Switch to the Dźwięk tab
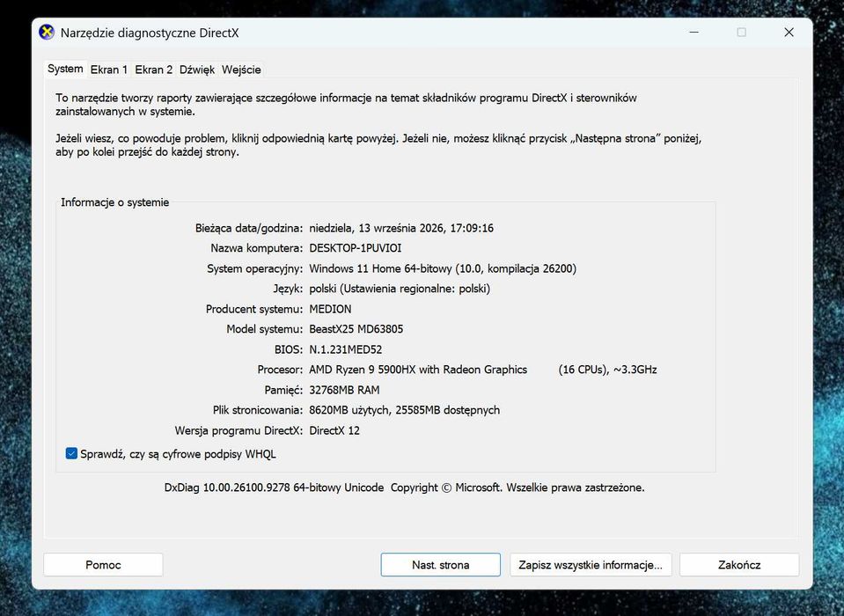 pyautogui.click(x=197, y=70)
